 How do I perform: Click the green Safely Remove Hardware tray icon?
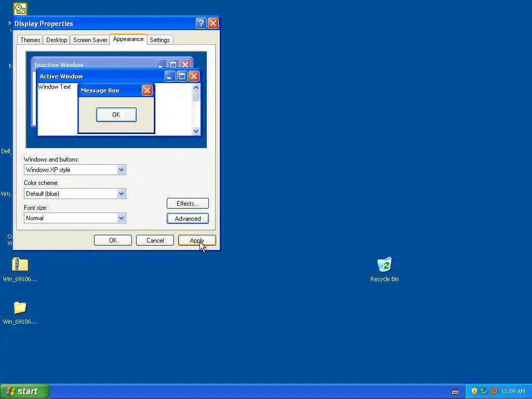(484, 391)
